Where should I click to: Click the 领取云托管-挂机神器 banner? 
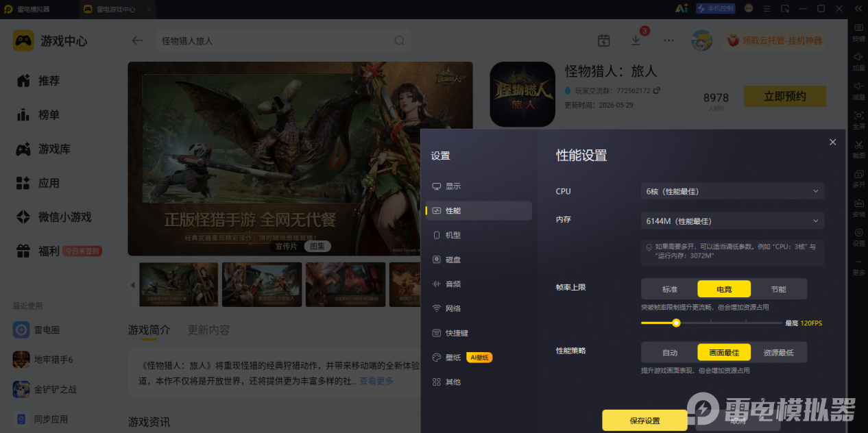(773, 40)
